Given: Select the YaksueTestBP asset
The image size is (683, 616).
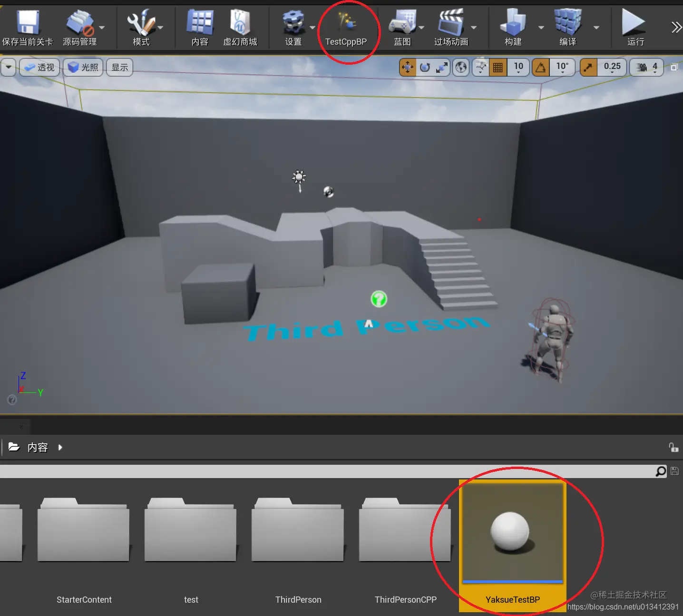Looking at the screenshot, I should (x=513, y=546).
